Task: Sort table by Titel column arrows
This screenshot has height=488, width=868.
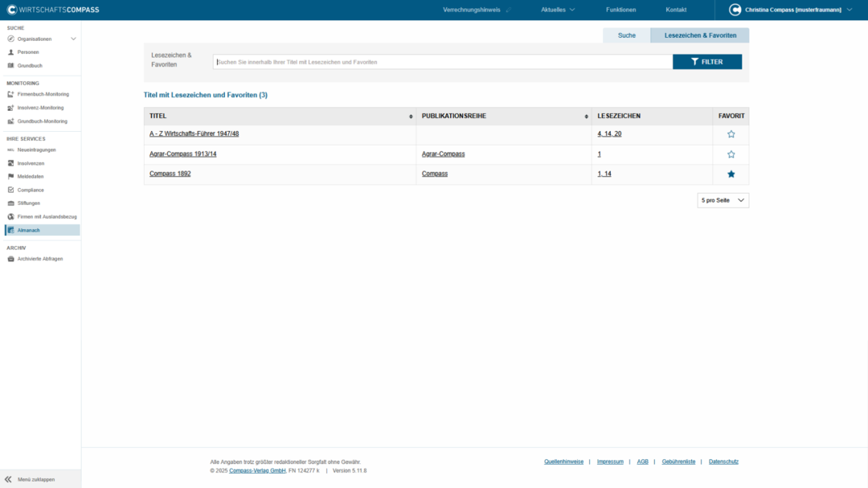Action: click(x=411, y=117)
